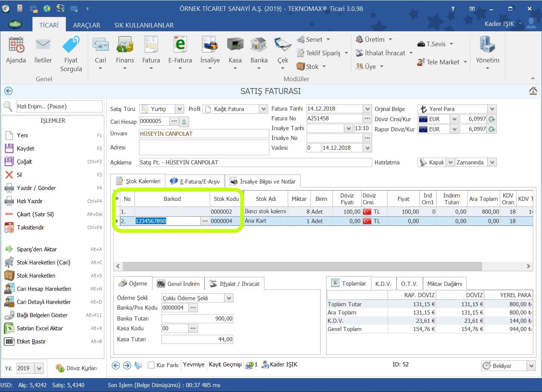Click the İrsaliye truck icon

point(210,45)
